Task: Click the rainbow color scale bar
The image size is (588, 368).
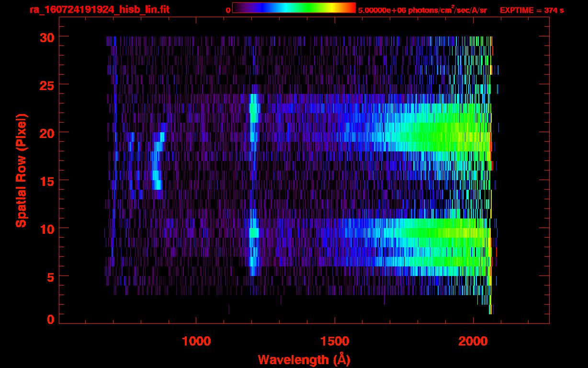Action: coord(294,8)
